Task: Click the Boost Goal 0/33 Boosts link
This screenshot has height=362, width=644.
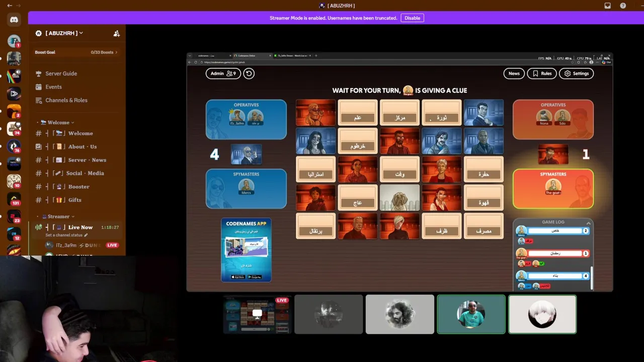Action: coord(76,52)
